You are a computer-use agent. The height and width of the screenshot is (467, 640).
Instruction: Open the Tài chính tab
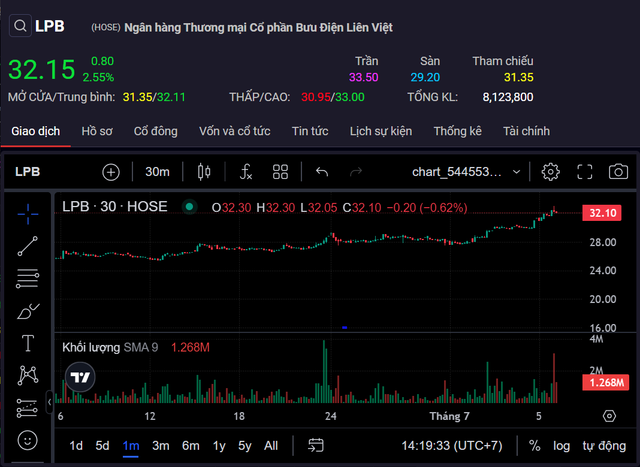click(x=526, y=131)
